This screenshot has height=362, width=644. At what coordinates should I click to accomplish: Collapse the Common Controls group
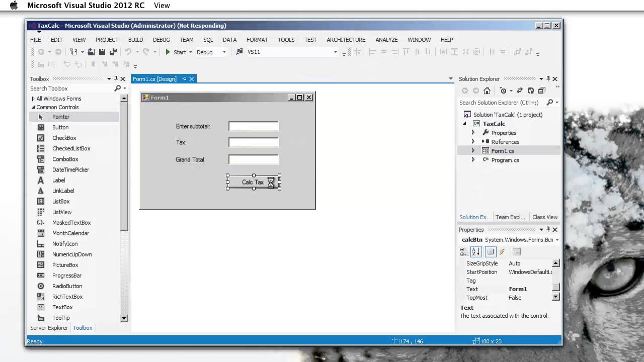click(x=33, y=107)
